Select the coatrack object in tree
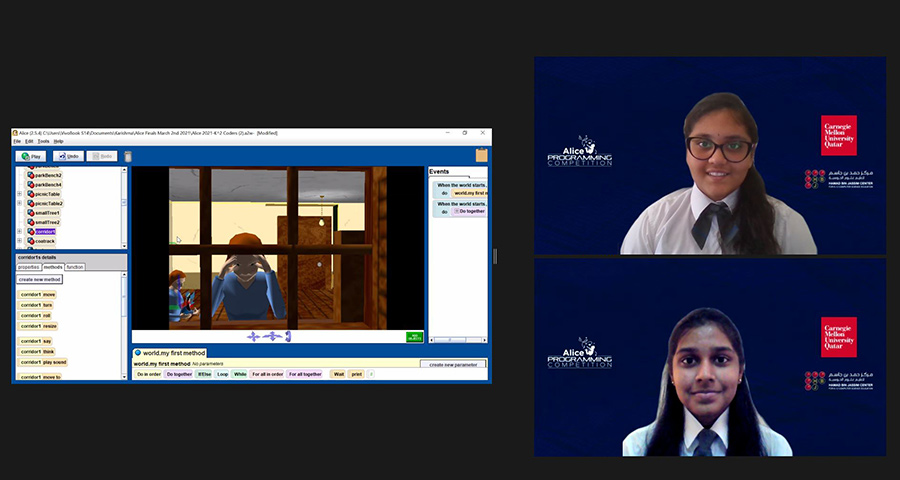 [45, 241]
